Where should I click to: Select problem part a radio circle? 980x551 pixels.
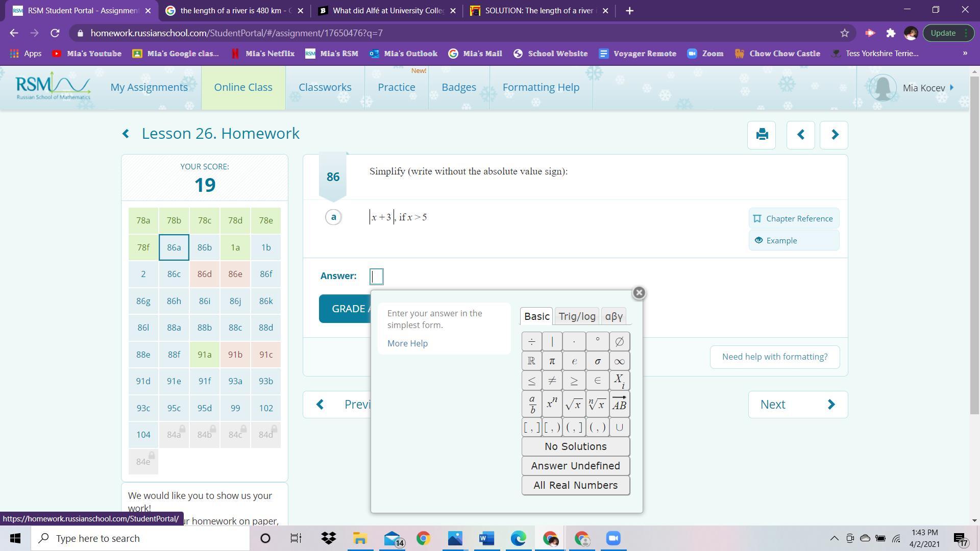[333, 217]
